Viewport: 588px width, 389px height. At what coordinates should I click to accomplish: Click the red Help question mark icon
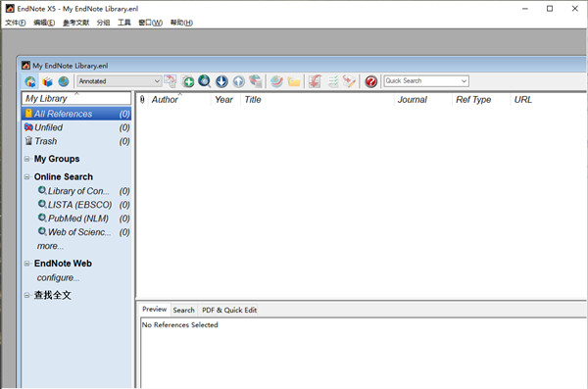click(370, 81)
